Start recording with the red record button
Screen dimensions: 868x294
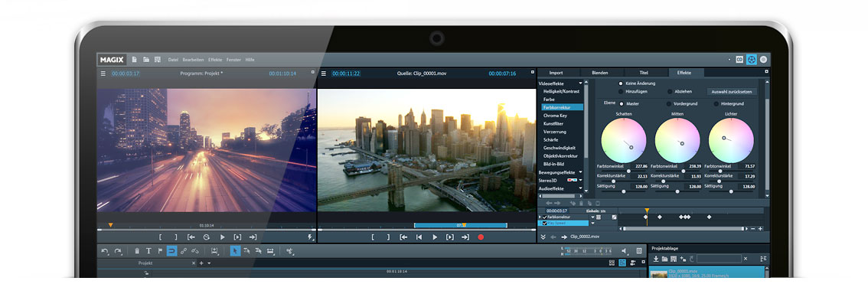click(481, 237)
